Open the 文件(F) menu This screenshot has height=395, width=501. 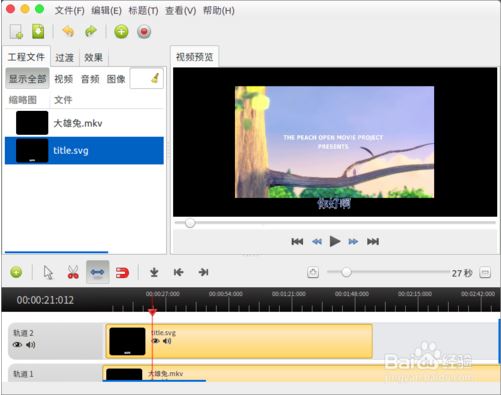[x=70, y=11]
